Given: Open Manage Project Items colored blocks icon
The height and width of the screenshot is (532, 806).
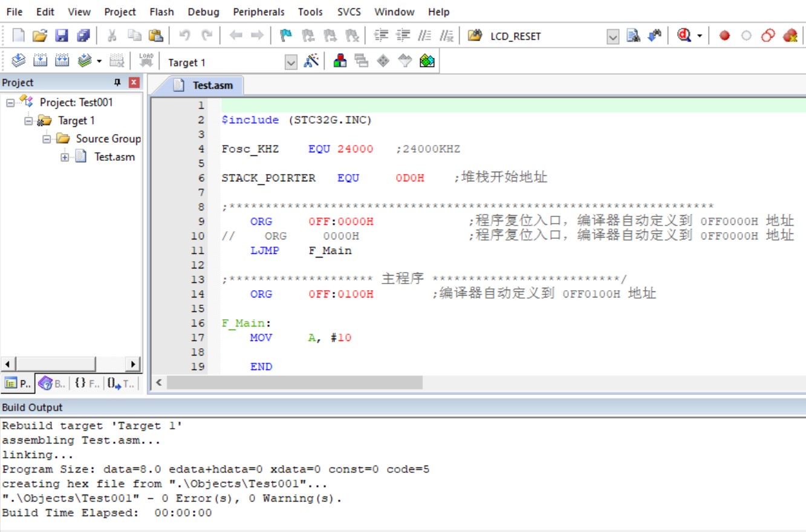Looking at the screenshot, I should click(340, 61).
